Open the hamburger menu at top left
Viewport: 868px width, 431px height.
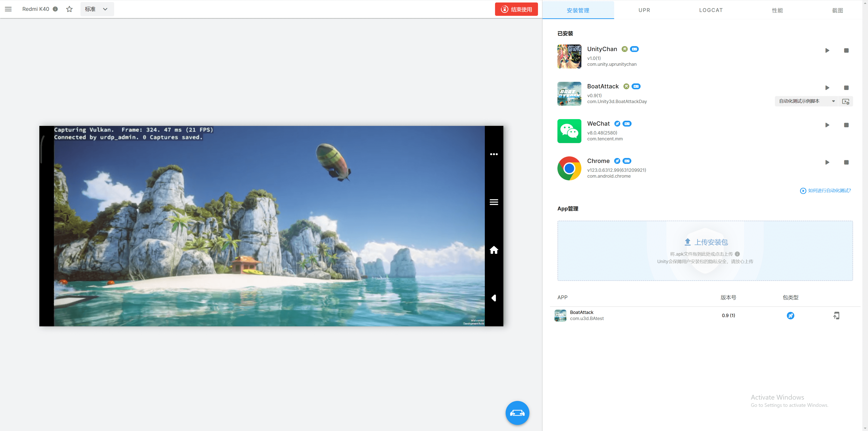[8, 9]
